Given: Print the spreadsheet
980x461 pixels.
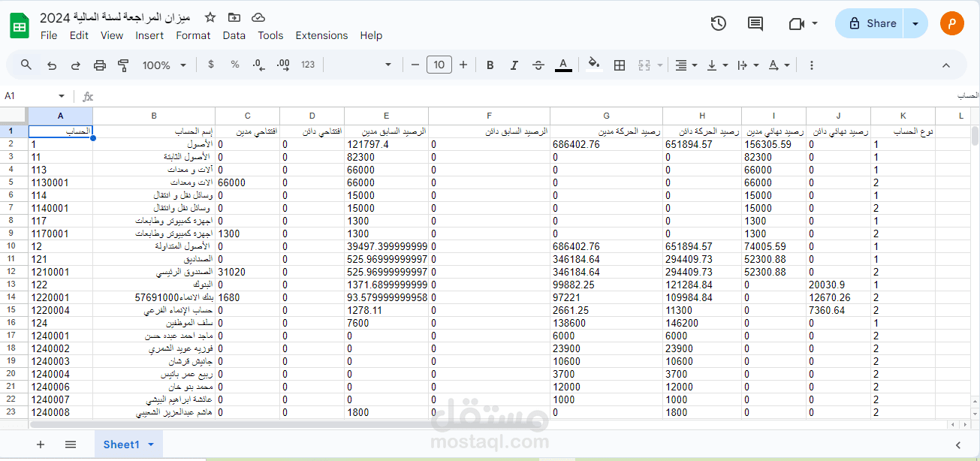Looking at the screenshot, I should [100, 65].
